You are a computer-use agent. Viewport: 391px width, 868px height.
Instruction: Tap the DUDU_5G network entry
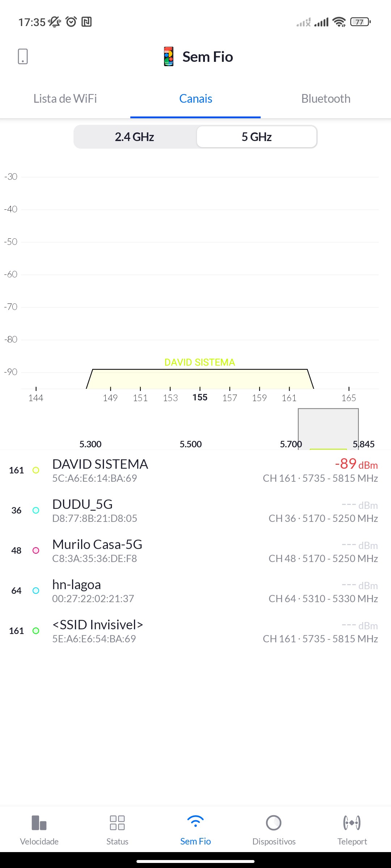pos(195,510)
